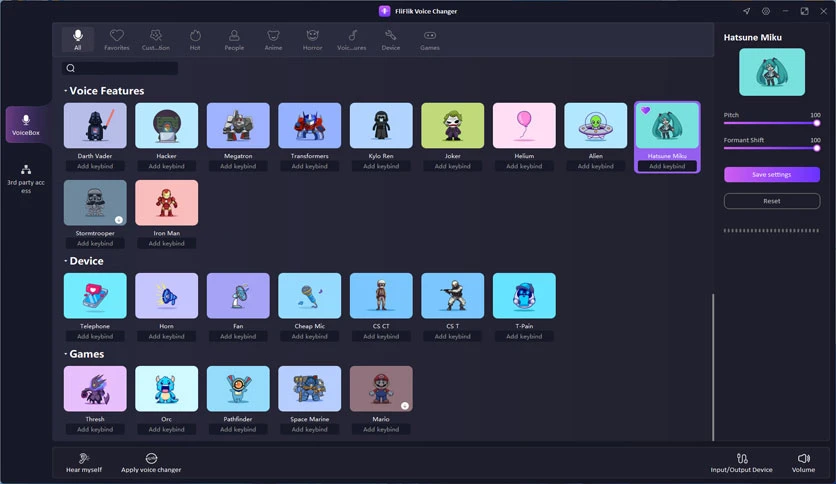This screenshot has height=484, width=836.
Task: Toggle Apply voice changer
Action: [151, 463]
